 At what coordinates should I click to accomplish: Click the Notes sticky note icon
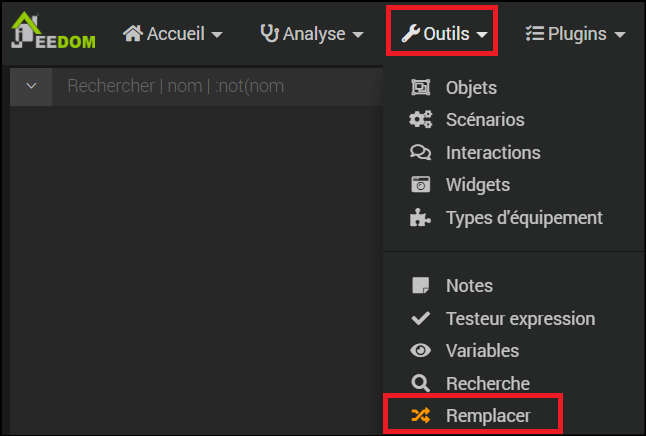pos(420,285)
